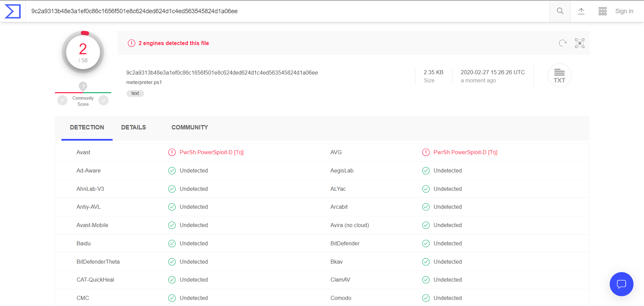
Task: Click the 2.35 KB size value
Action: (433, 72)
